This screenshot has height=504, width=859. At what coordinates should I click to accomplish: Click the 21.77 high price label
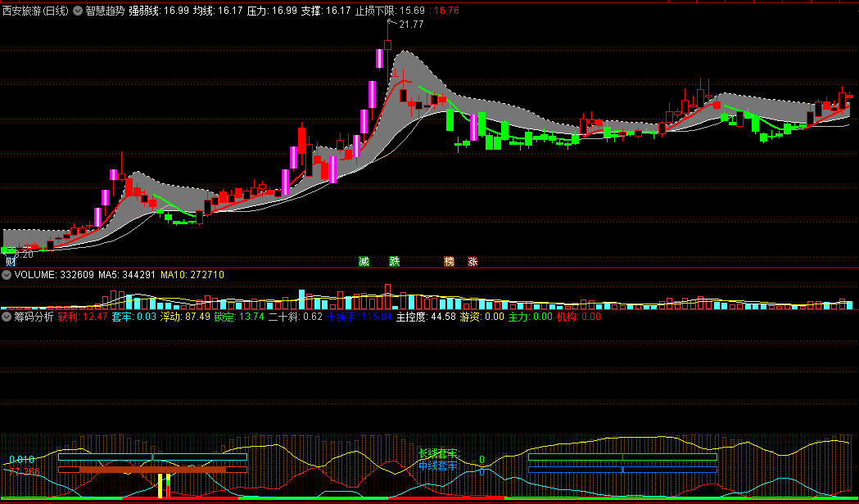(x=411, y=24)
